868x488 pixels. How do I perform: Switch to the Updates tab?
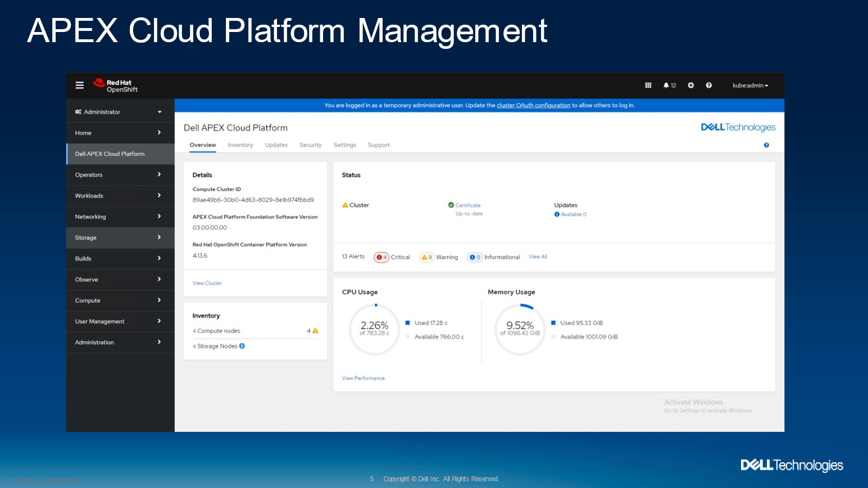[276, 145]
